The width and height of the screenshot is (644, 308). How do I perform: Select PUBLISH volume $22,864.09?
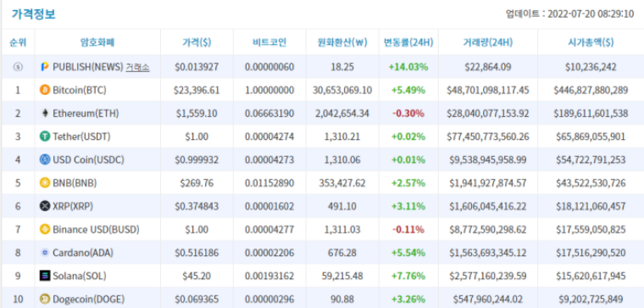coord(488,67)
